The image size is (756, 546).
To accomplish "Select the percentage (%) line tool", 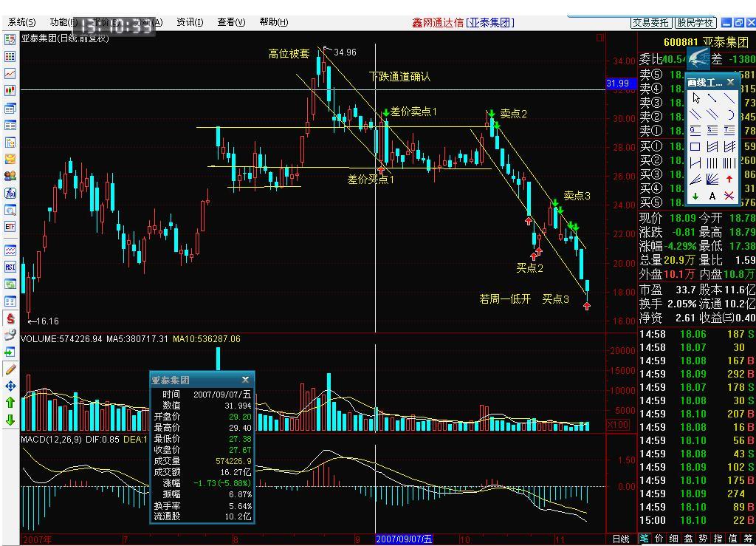I will click(x=712, y=130).
